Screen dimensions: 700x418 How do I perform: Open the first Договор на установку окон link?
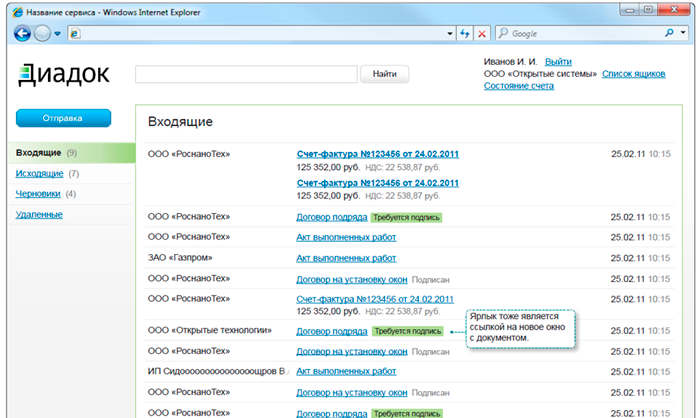[352, 280]
